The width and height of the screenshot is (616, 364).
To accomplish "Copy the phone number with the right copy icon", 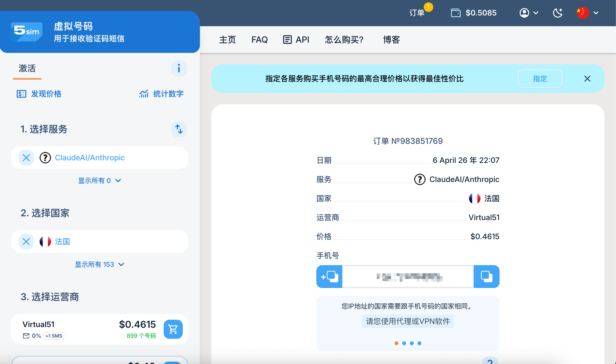I will [486, 276].
